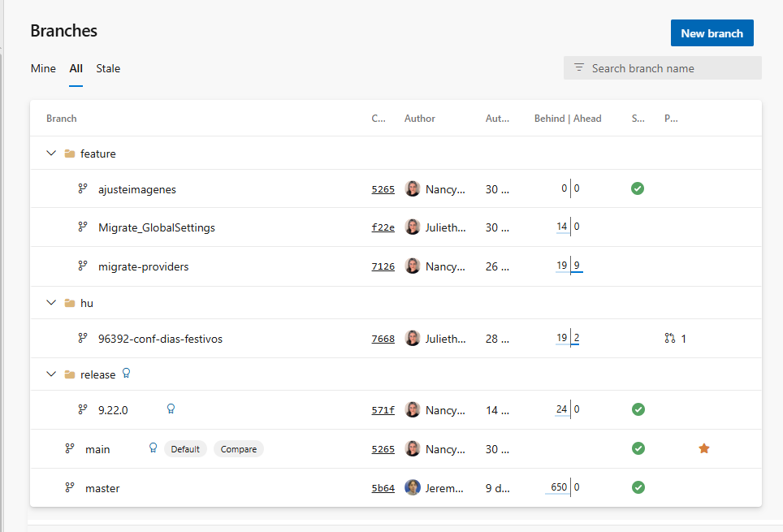
Task: Click the policy badge icon beside release folder
Action: [x=126, y=374]
